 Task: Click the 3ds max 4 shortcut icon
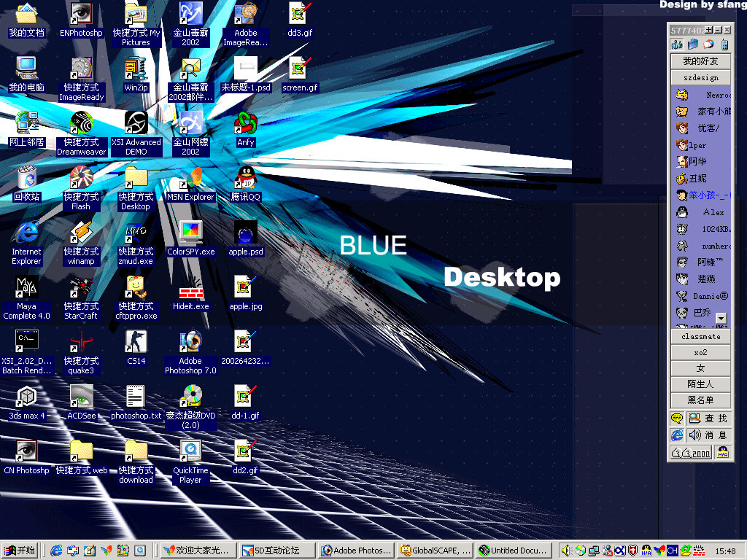[x=26, y=397]
